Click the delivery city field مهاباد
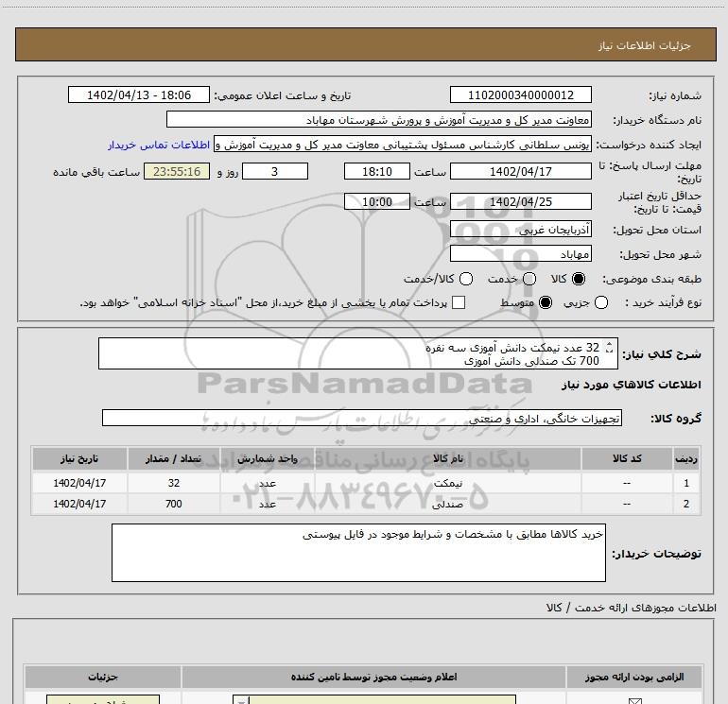The height and width of the screenshot is (704, 728). coord(520,254)
